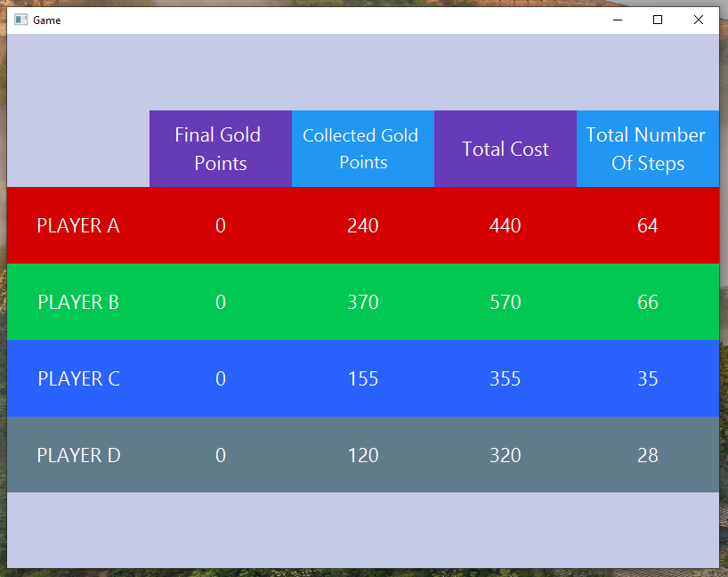Click Player B's total cost 570
728x577 pixels.
pyautogui.click(x=506, y=303)
